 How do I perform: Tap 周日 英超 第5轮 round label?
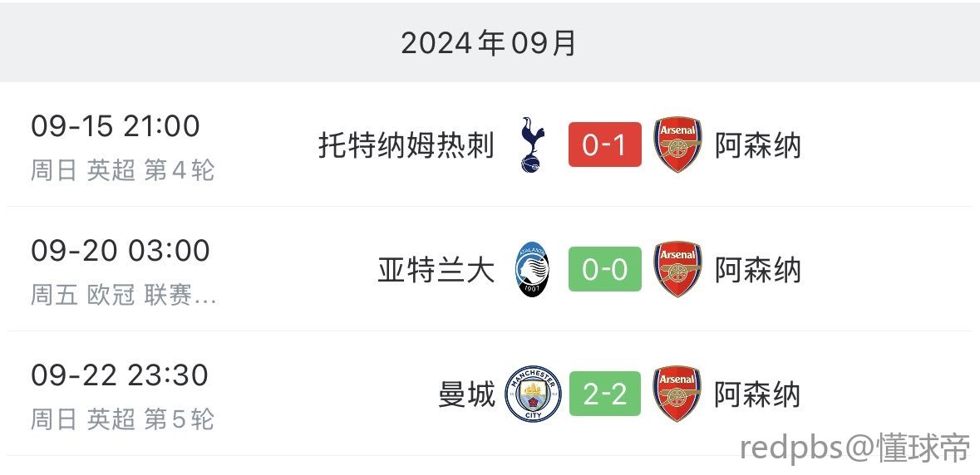coord(122,419)
